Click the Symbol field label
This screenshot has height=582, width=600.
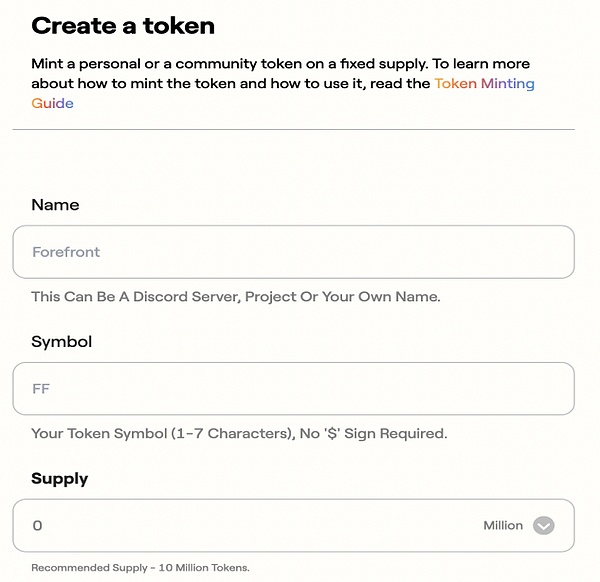click(x=61, y=342)
